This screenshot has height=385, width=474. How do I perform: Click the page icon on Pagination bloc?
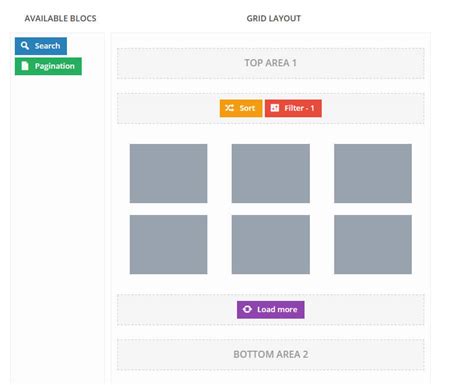click(25, 66)
